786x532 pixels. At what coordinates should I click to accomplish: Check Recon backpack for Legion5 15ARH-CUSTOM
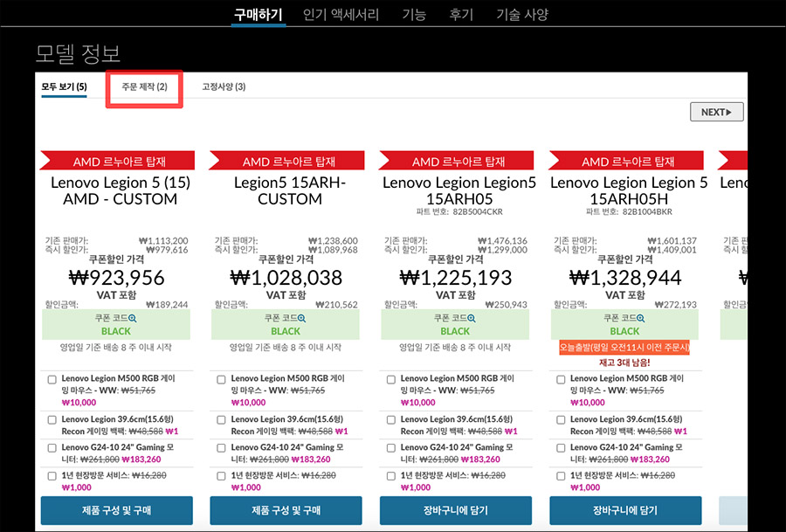[x=221, y=419]
